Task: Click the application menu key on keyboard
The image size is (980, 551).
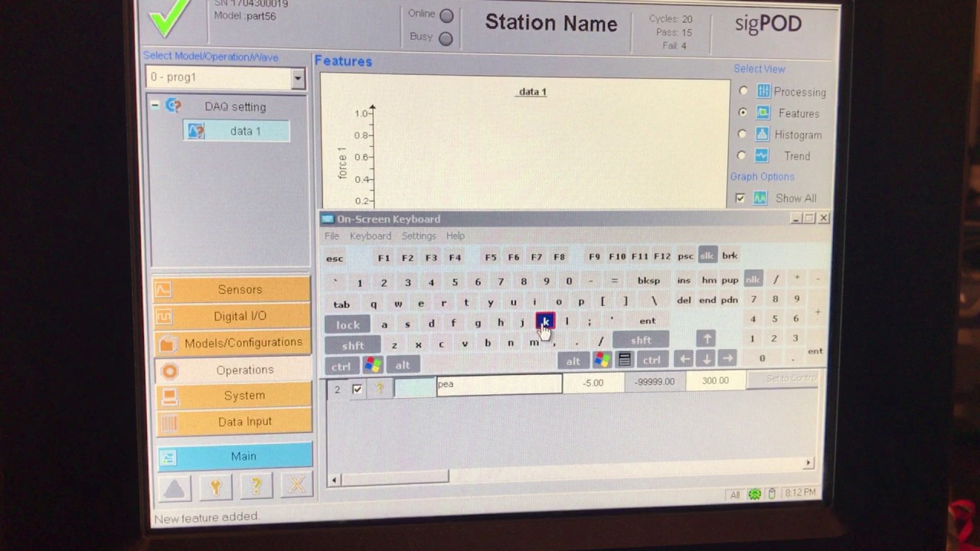Action: pyautogui.click(x=624, y=360)
